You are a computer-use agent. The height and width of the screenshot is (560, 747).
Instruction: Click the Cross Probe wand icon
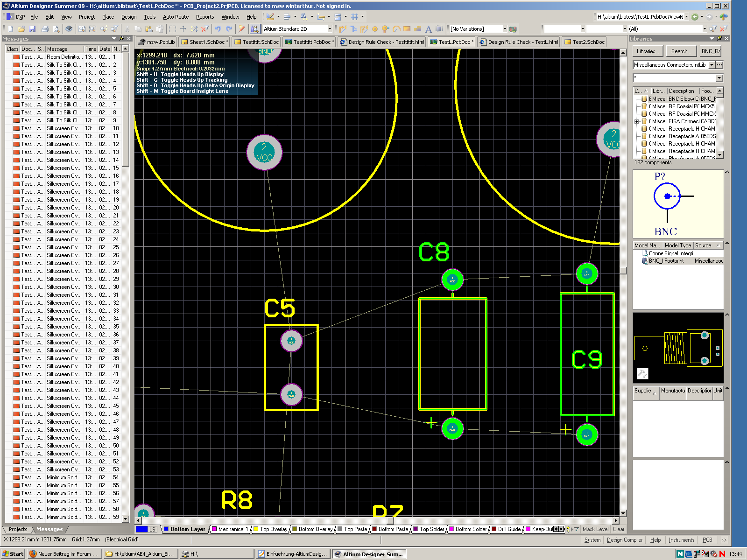pyautogui.click(x=241, y=29)
